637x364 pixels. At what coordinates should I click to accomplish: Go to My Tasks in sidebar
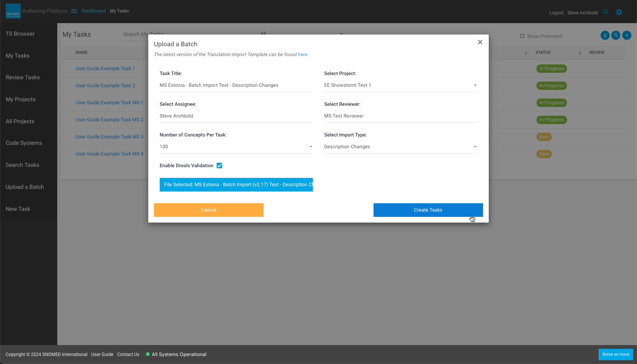(x=17, y=56)
